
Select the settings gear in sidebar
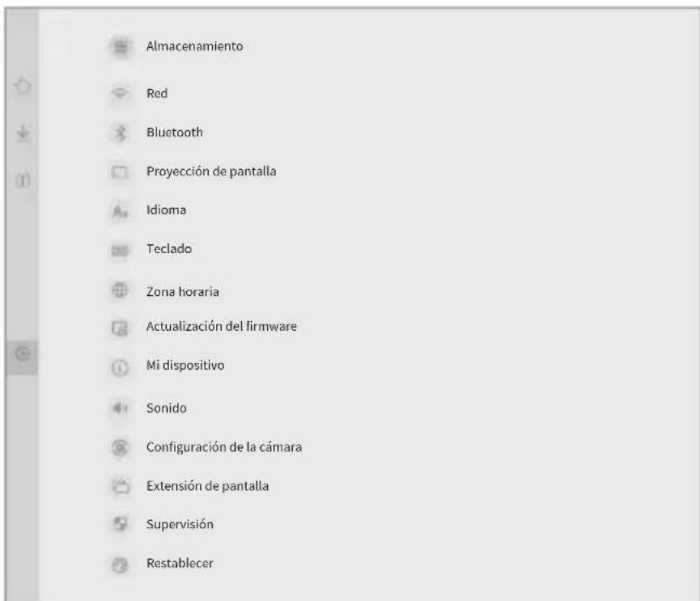(23, 353)
